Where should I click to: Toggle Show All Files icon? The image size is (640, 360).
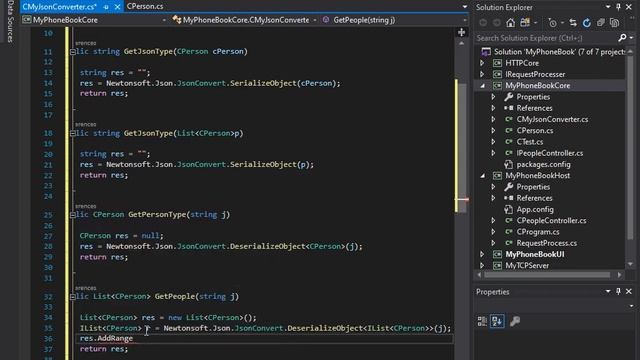[x=614, y=23]
